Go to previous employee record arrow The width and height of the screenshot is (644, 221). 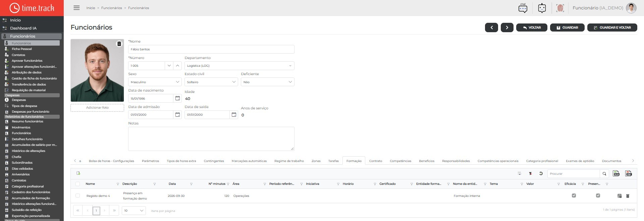pyautogui.click(x=491, y=27)
